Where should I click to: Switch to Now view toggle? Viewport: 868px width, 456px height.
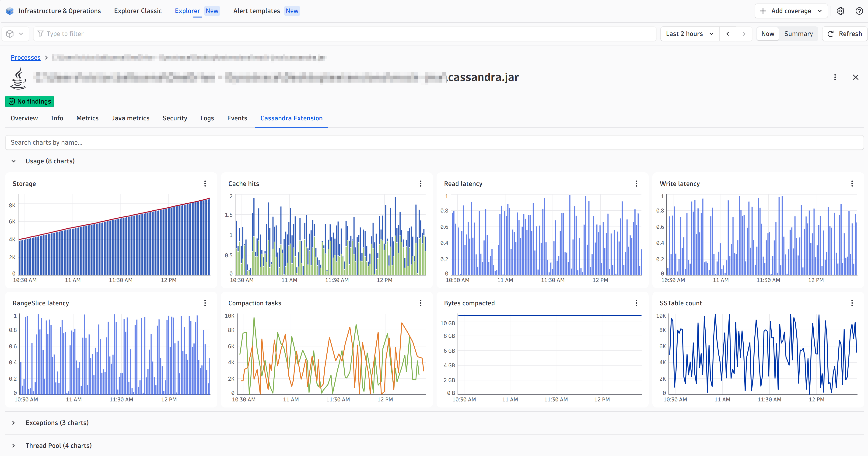click(x=768, y=34)
